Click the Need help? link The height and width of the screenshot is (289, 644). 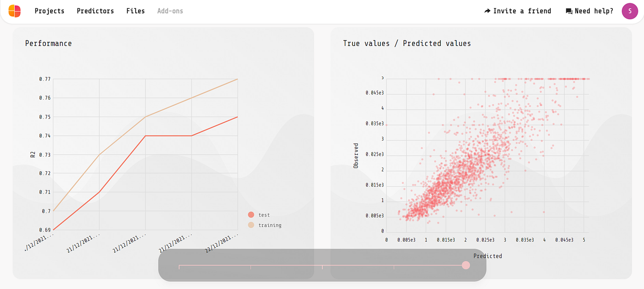(x=594, y=11)
